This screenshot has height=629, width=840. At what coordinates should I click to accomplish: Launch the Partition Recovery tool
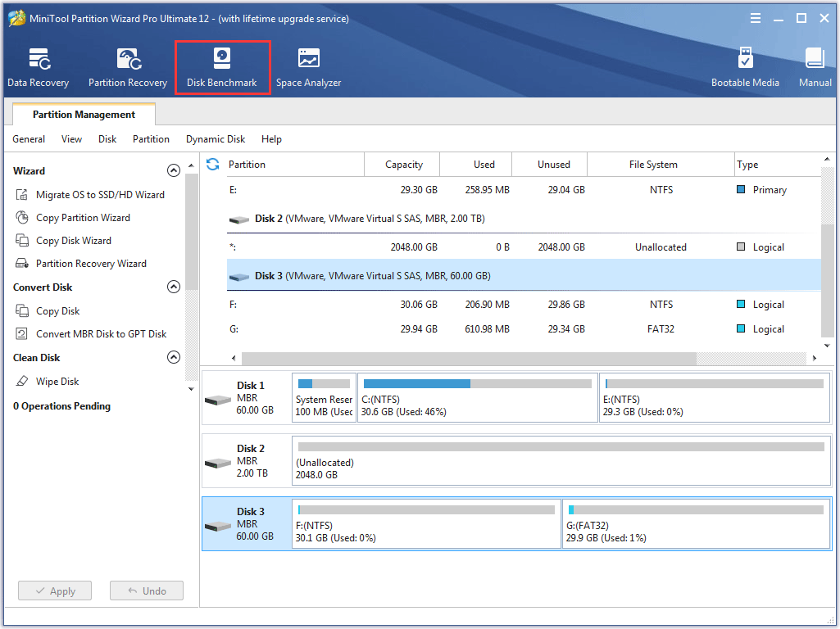(127, 66)
